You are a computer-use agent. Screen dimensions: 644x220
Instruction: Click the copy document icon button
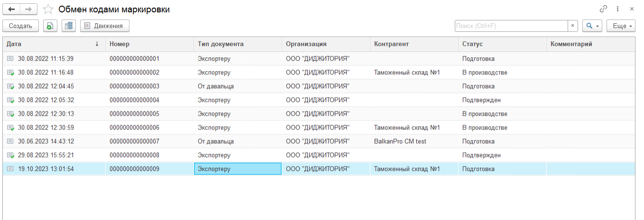[50, 26]
